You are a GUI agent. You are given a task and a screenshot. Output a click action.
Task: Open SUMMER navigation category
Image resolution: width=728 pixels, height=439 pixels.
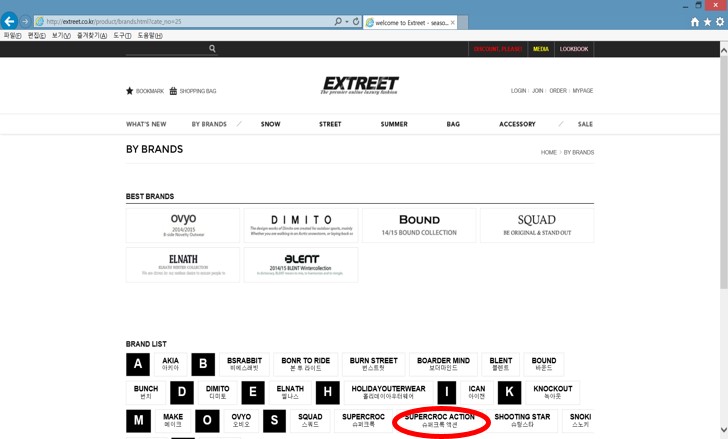394,124
